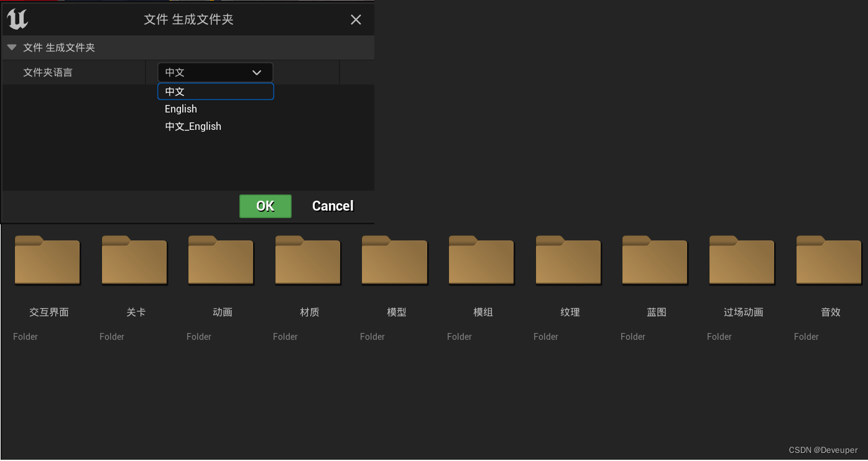Select the 纹理 folder icon
868x461 pixels.
coord(568,260)
